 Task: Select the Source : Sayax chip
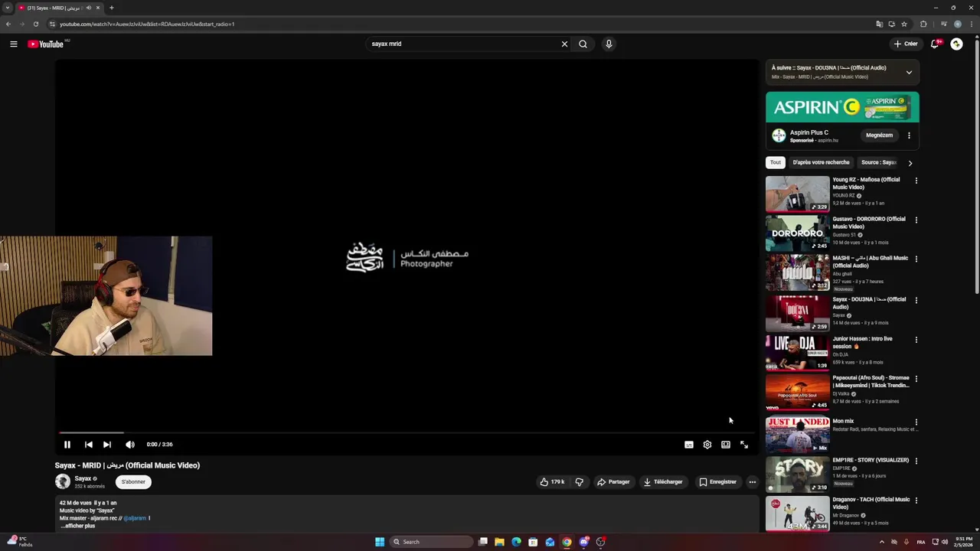[x=878, y=162]
